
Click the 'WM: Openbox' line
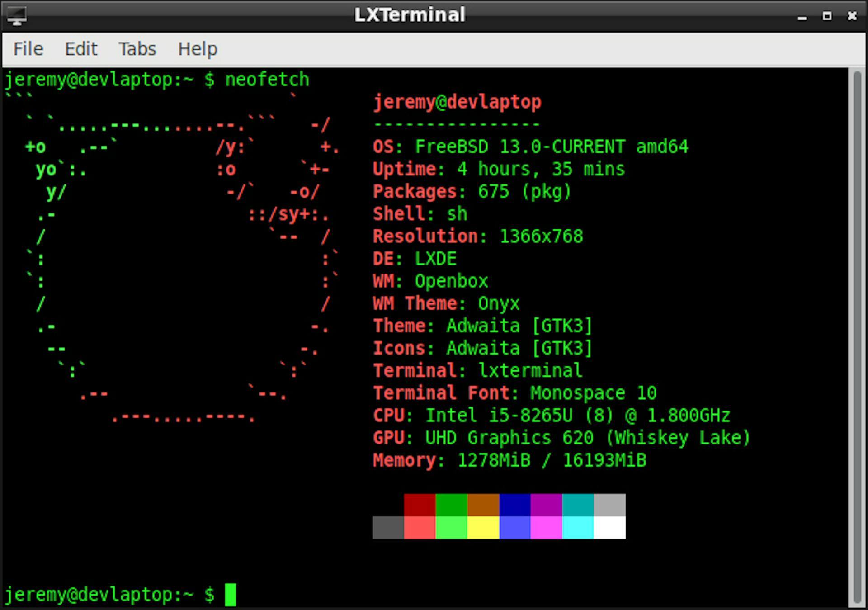point(430,281)
